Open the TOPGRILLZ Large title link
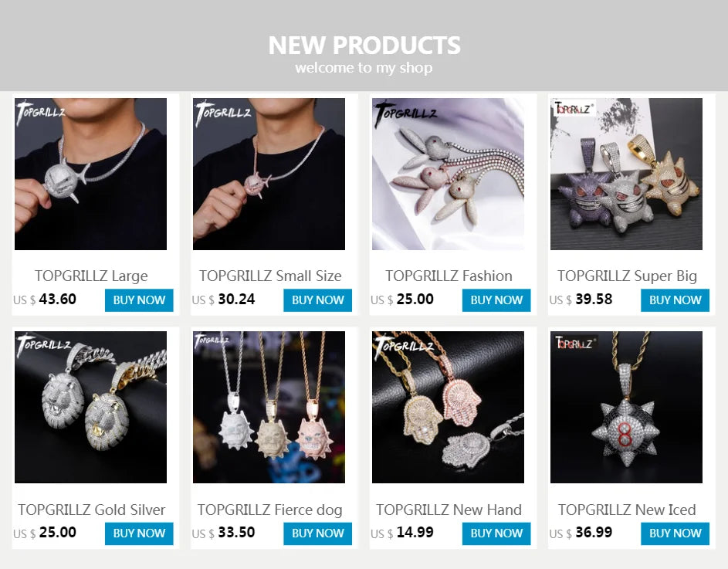This screenshot has width=728, height=569. (91, 276)
